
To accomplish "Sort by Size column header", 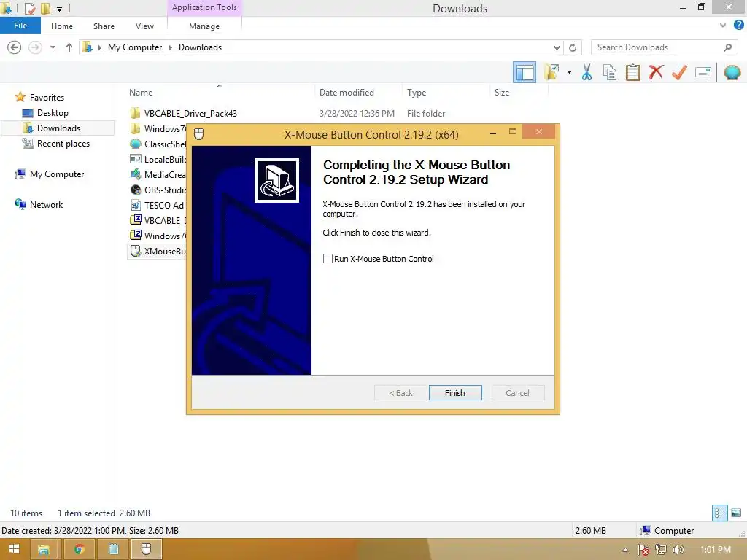I will (502, 93).
